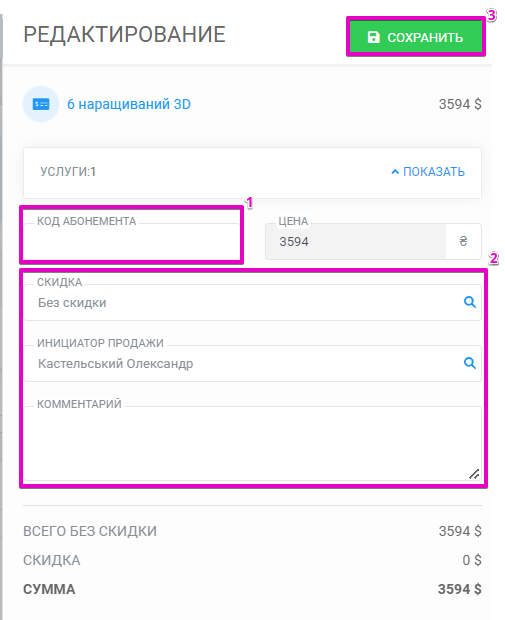Save changes with the Сохранить button
The width and height of the screenshot is (505, 620).
[x=416, y=37]
